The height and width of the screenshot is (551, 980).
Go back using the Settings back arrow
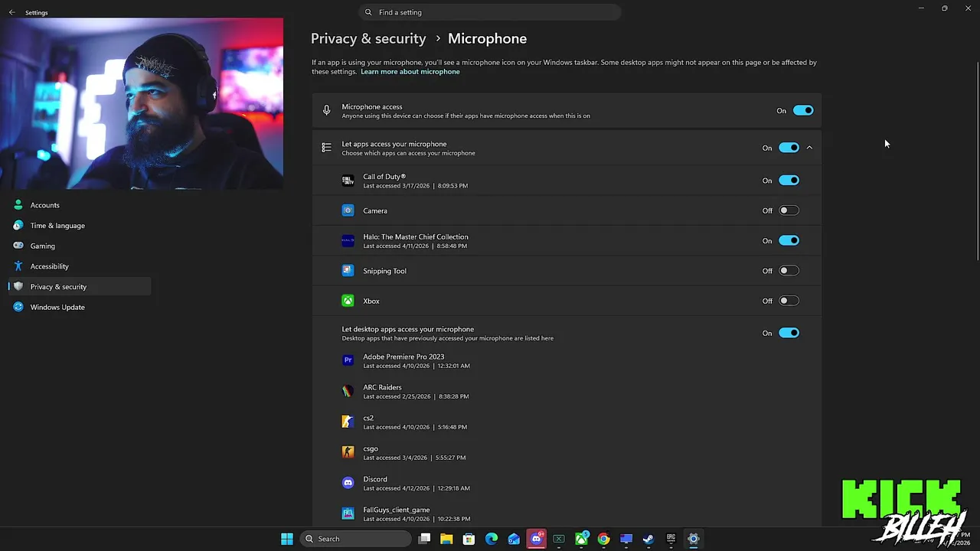pos(11,12)
